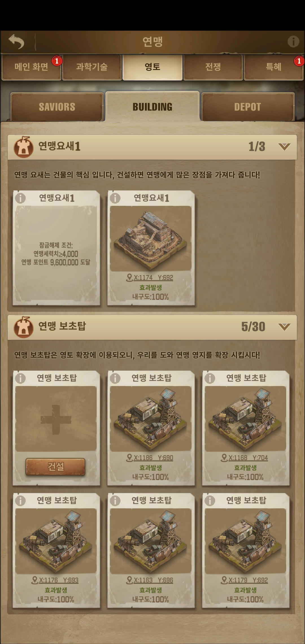The height and width of the screenshot is (644, 305).
Task: Collapse the 연맹요새1 section chevron
Action: click(x=284, y=147)
